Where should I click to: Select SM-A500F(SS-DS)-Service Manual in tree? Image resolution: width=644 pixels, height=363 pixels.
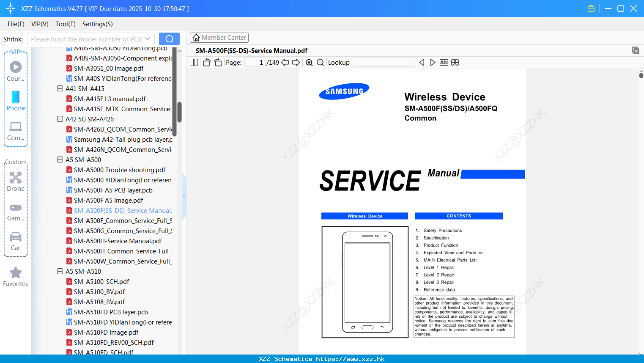pyautogui.click(x=119, y=211)
